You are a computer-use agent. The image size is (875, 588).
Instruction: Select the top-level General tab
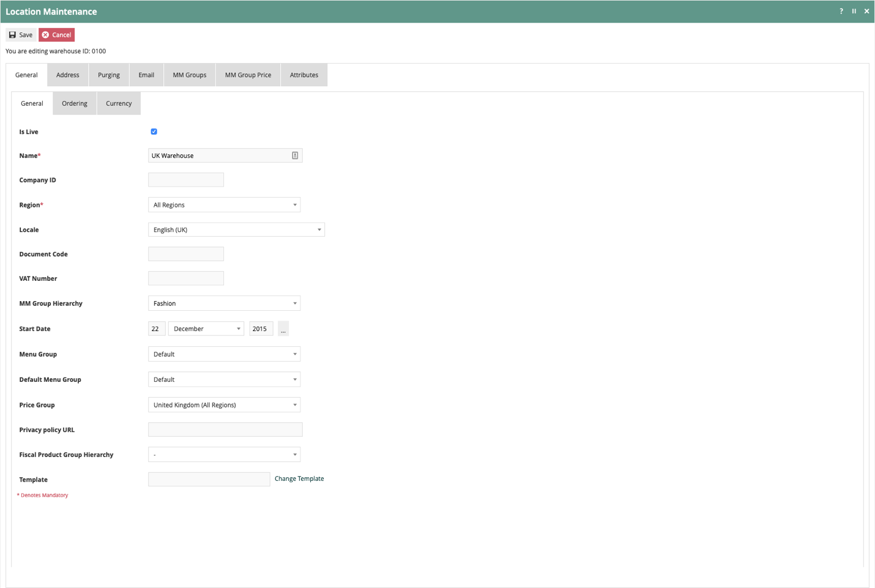(26, 75)
